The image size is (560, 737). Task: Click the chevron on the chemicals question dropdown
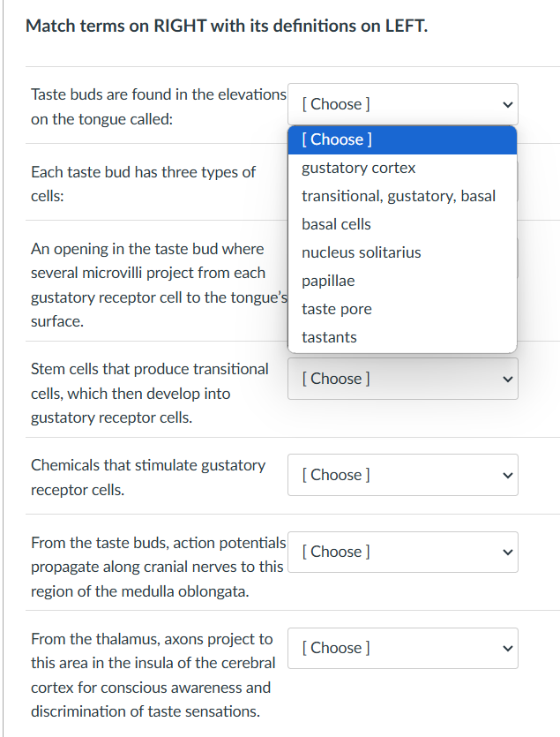pos(507,475)
